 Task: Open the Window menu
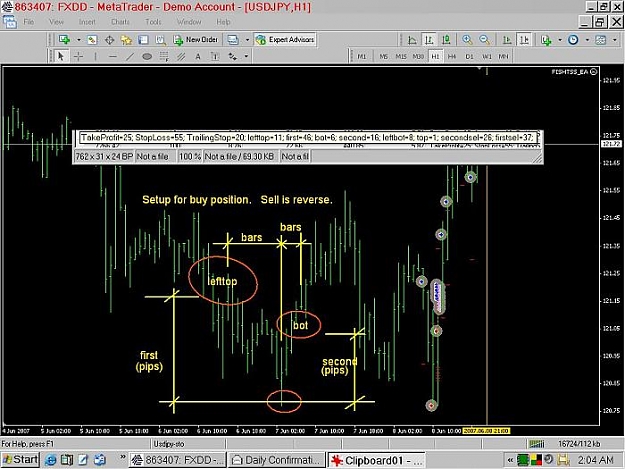[x=189, y=22]
